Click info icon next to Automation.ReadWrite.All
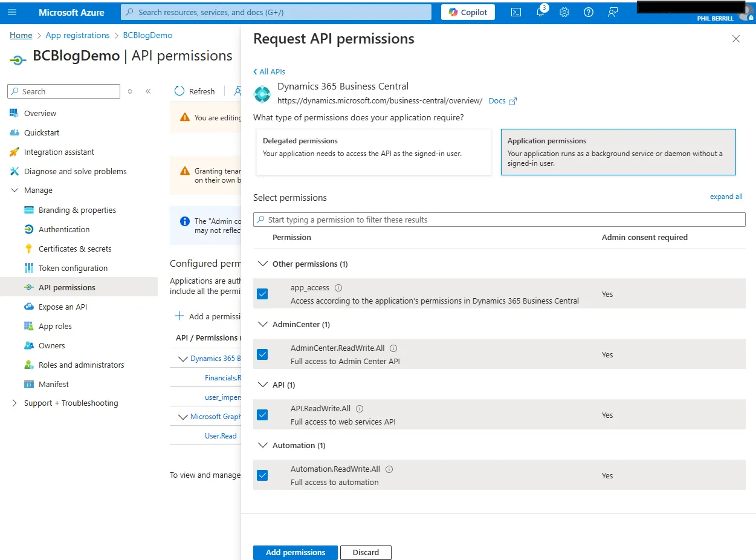 (389, 469)
